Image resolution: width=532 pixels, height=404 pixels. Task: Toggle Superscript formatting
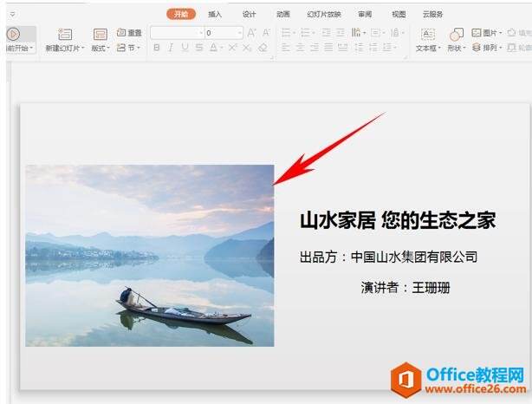tap(233, 48)
